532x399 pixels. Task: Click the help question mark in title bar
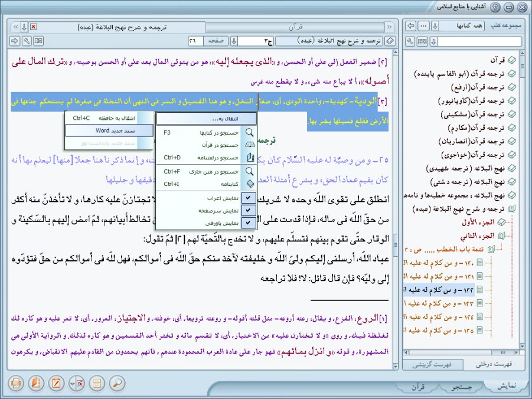coord(496,7)
